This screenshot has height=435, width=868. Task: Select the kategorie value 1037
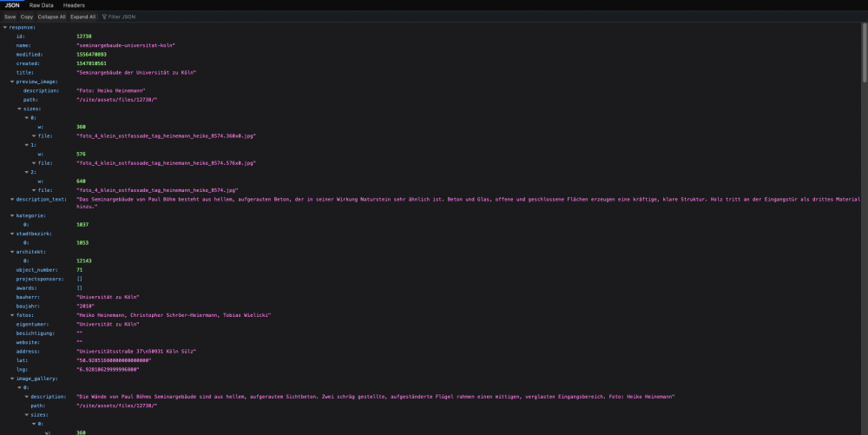point(82,225)
